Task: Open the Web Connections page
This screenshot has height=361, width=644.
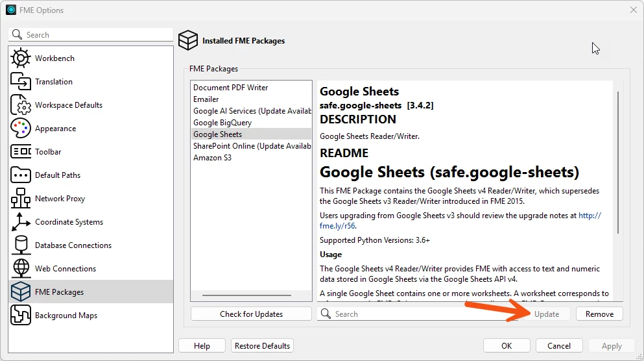Action: tap(91, 269)
